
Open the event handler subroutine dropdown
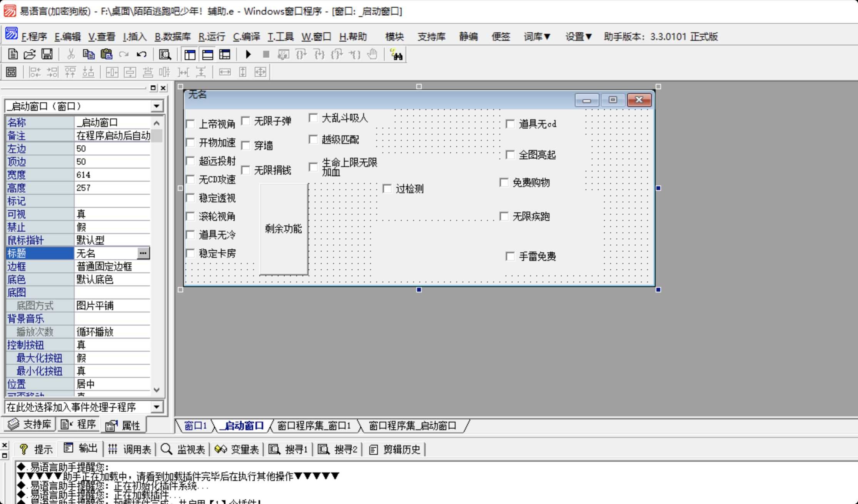(x=157, y=407)
